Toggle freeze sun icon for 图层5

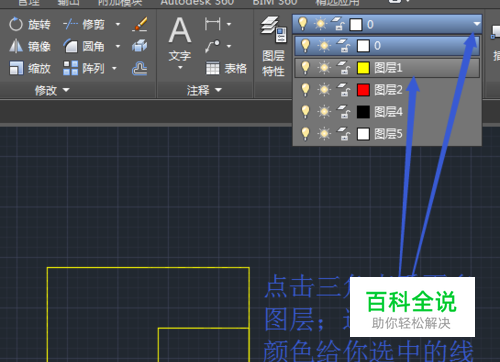click(324, 134)
